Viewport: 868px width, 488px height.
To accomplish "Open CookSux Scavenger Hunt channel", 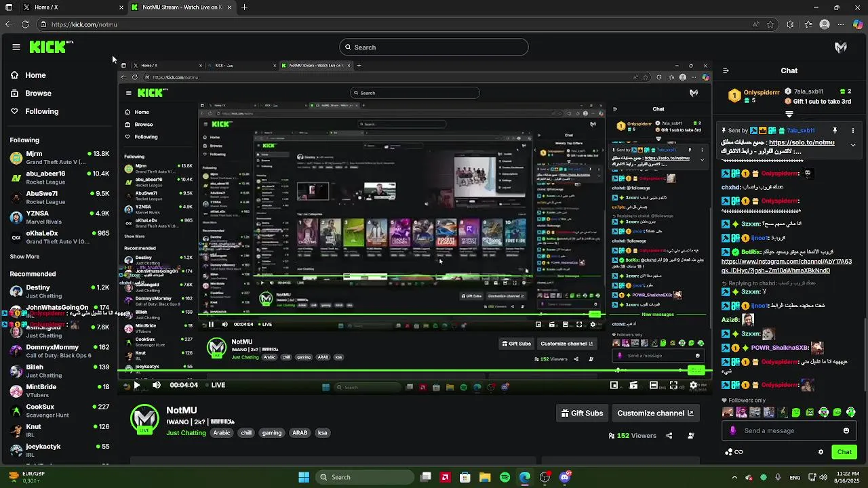I will coord(60,411).
